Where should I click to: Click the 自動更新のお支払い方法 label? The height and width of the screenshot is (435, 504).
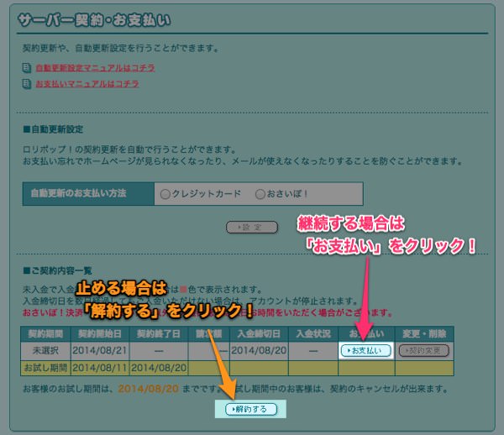(78, 193)
